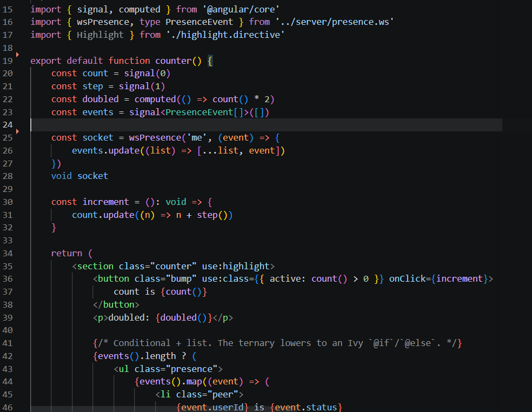Click {event.status} expression on line 46

point(306,408)
